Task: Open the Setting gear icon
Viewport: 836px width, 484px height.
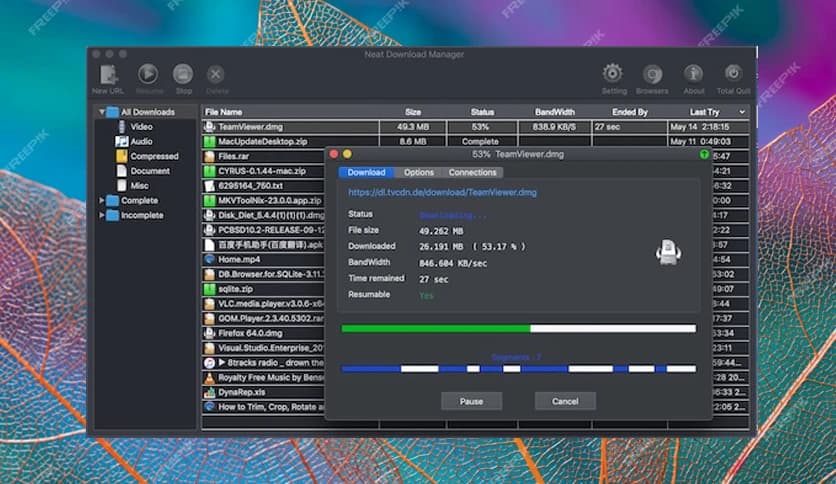Action: pos(613,74)
